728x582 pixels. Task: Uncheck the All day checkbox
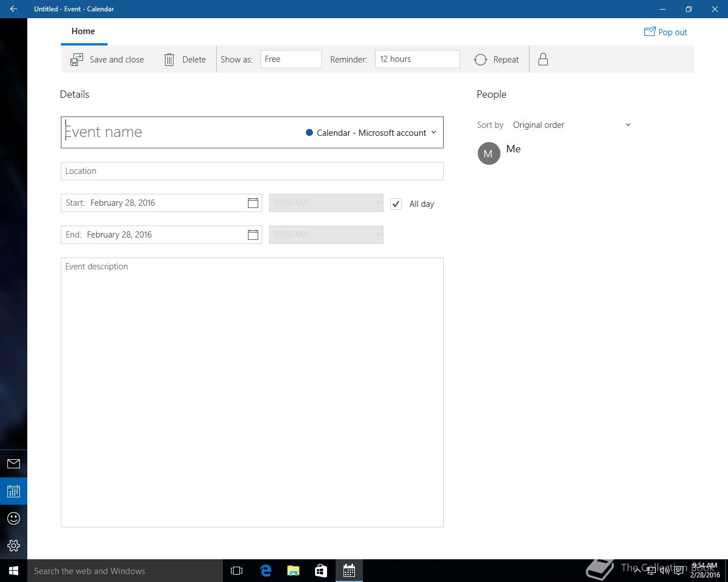point(396,204)
